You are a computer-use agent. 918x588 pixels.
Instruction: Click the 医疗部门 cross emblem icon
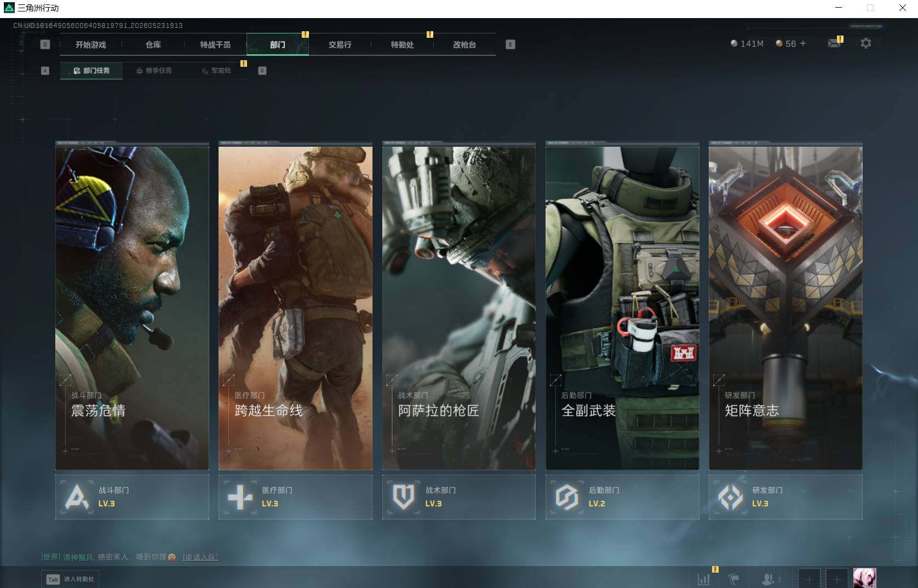coord(240,497)
